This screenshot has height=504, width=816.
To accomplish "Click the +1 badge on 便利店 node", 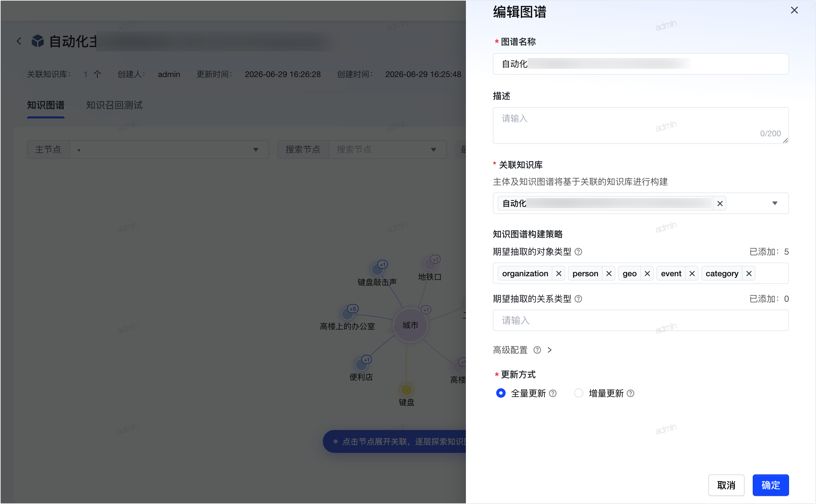I will click(367, 360).
